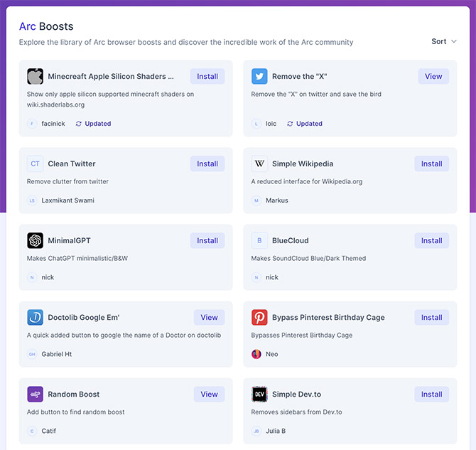Click the Arc Boosts page heading
This screenshot has height=450, width=476.
46,26
